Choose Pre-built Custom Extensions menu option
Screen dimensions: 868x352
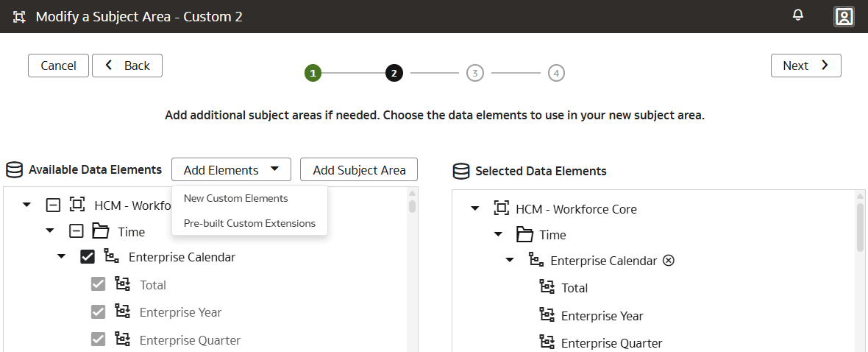(249, 223)
